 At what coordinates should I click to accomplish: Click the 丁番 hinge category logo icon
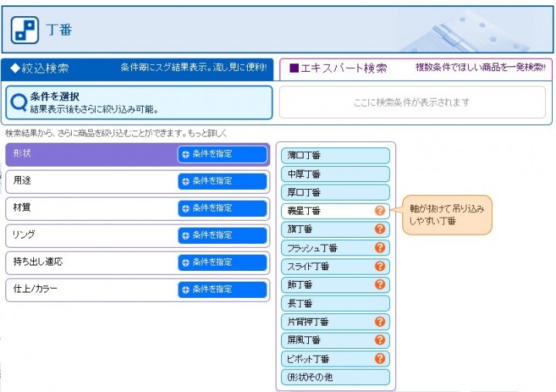click(25, 30)
